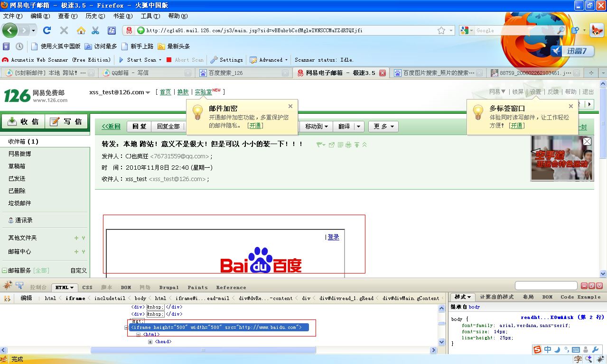607x364 pixels.
Task: Switch to the QQ邮箱 - 写信 tab
Action: (x=147, y=73)
